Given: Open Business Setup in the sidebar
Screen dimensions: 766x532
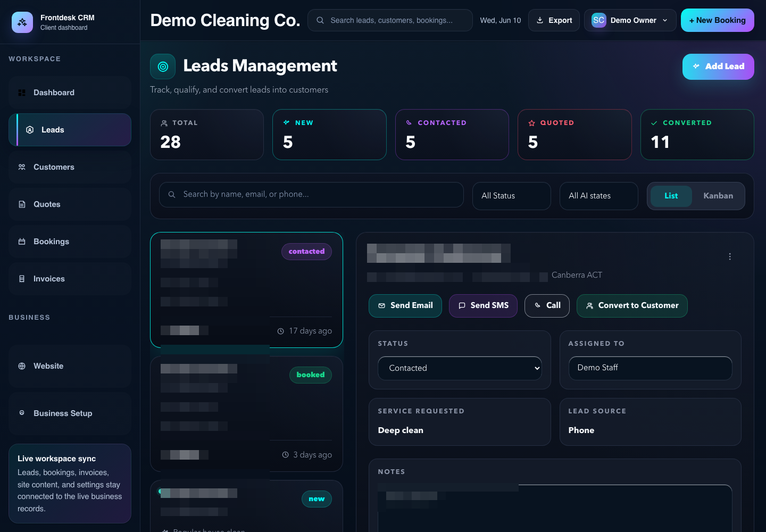Looking at the screenshot, I should click(x=70, y=413).
